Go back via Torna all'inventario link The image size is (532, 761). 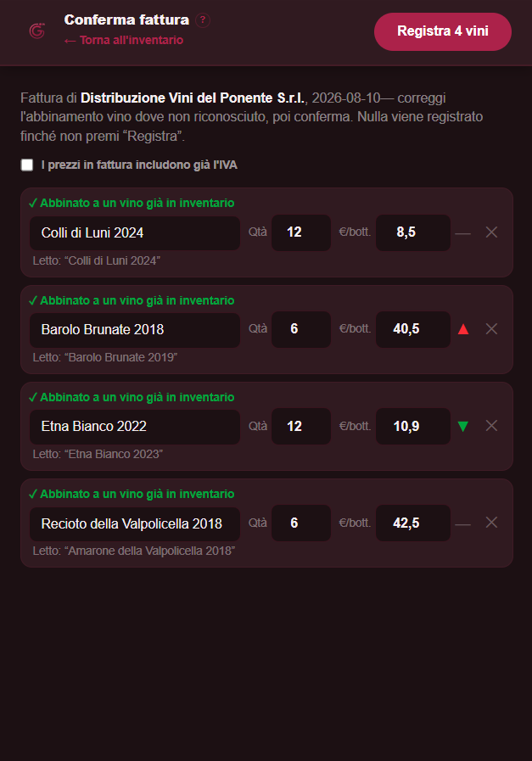[x=124, y=40]
